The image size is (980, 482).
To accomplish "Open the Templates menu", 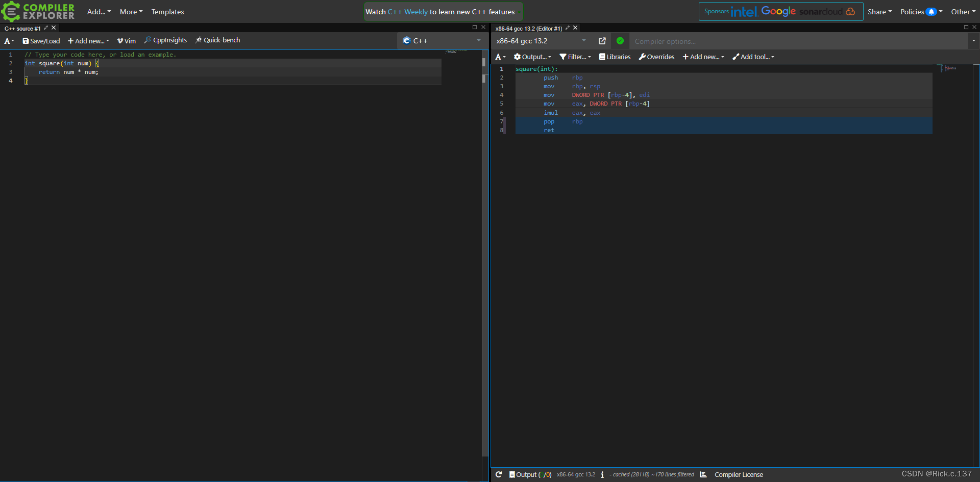I will 167,11.
